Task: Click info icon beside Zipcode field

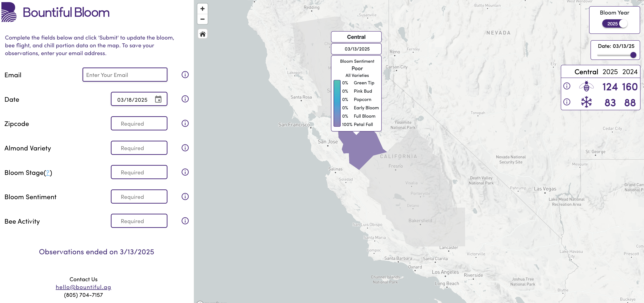Action: (185, 123)
